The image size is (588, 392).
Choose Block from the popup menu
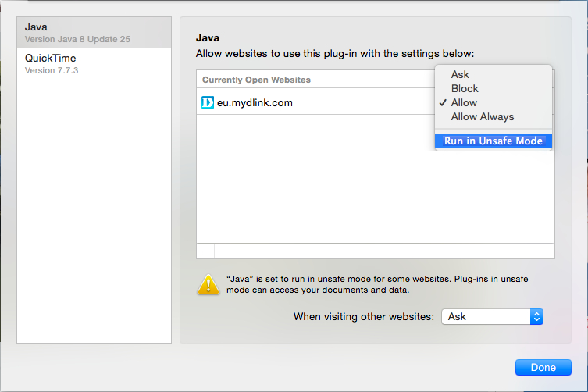pyautogui.click(x=465, y=89)
